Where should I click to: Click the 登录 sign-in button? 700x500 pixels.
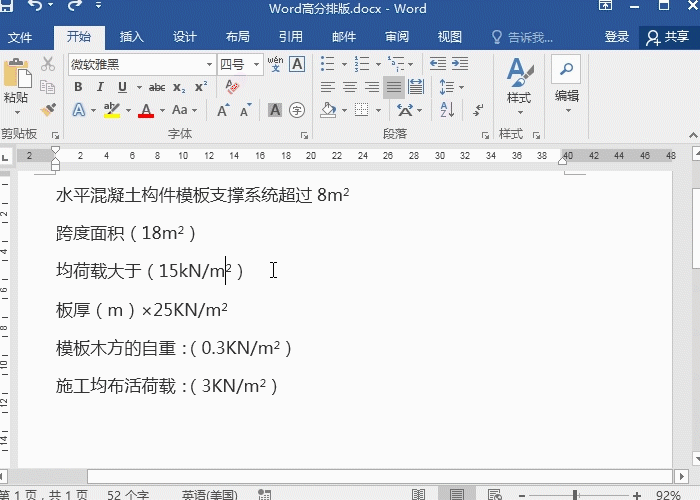pyautogui.click(x=617, y=37)
